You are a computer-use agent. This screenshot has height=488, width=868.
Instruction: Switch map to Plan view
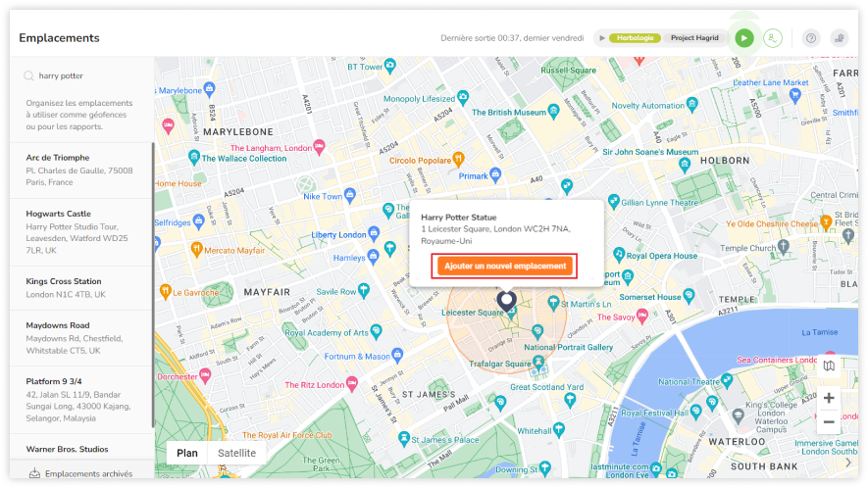click(187, 453)
